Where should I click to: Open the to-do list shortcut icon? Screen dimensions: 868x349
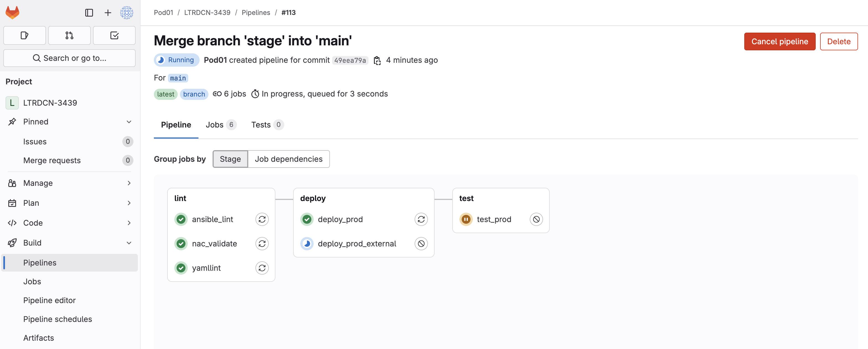coord(114,35)
